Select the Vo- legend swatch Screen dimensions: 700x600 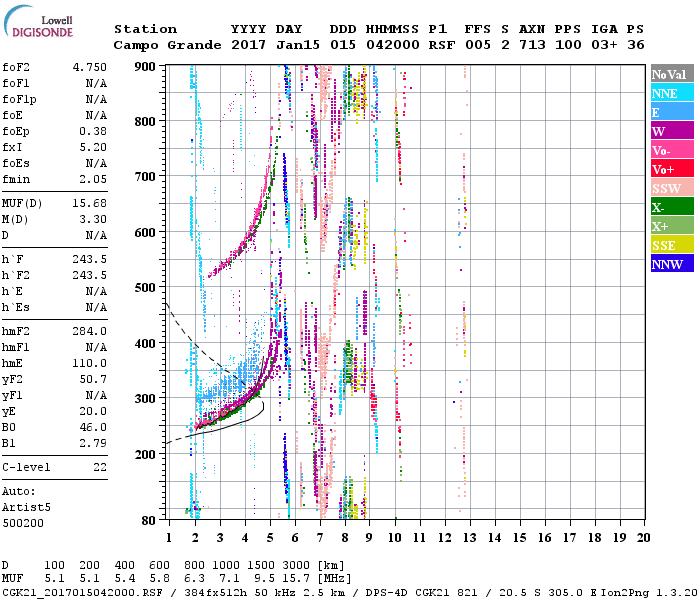click(669, 150)
